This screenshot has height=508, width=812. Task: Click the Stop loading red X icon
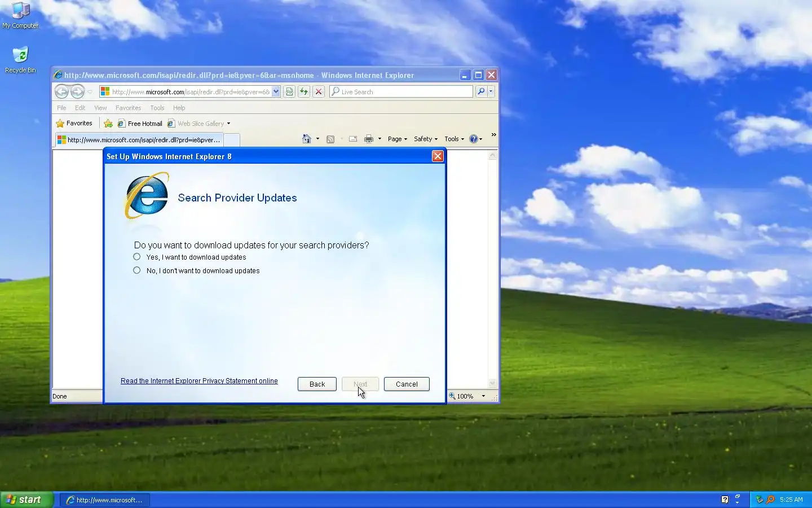[x=319, y=91]
